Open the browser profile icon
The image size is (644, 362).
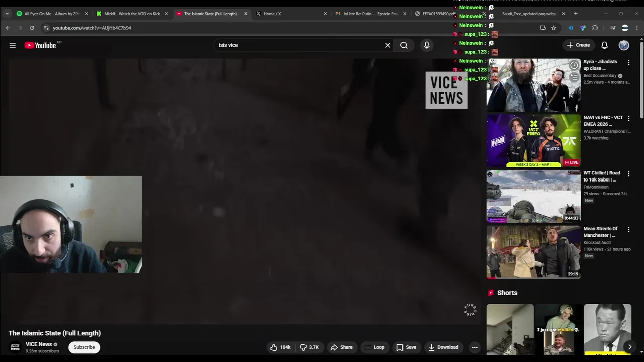625,28
